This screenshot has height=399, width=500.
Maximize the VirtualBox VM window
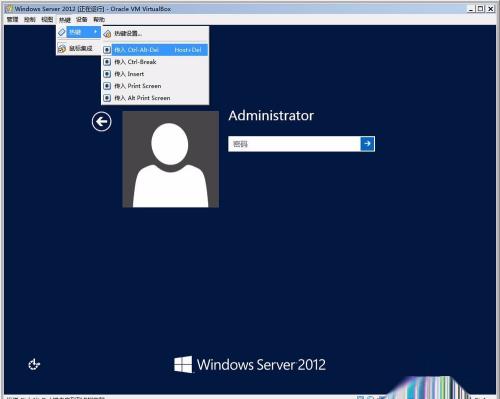click(x=480, y=9)
